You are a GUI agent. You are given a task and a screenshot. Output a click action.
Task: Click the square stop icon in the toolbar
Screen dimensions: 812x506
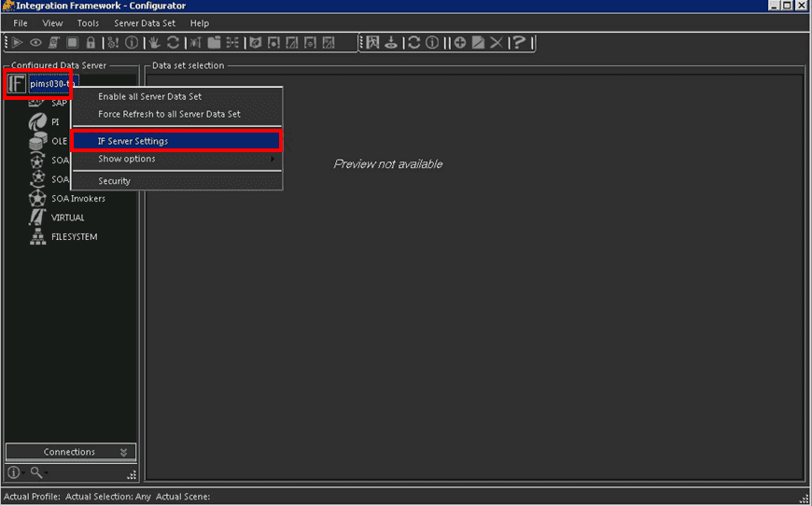pyautogui.click(x=73, y=42)
